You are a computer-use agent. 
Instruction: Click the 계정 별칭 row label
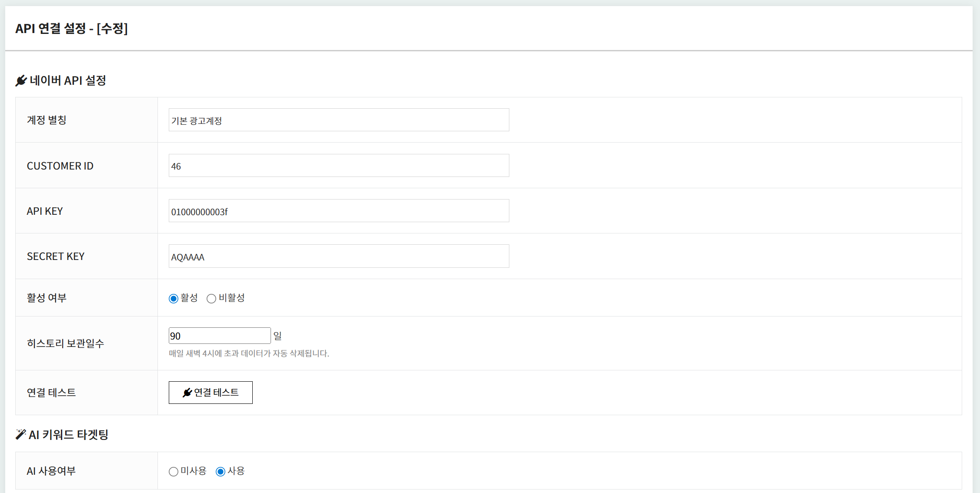point(47,120)
